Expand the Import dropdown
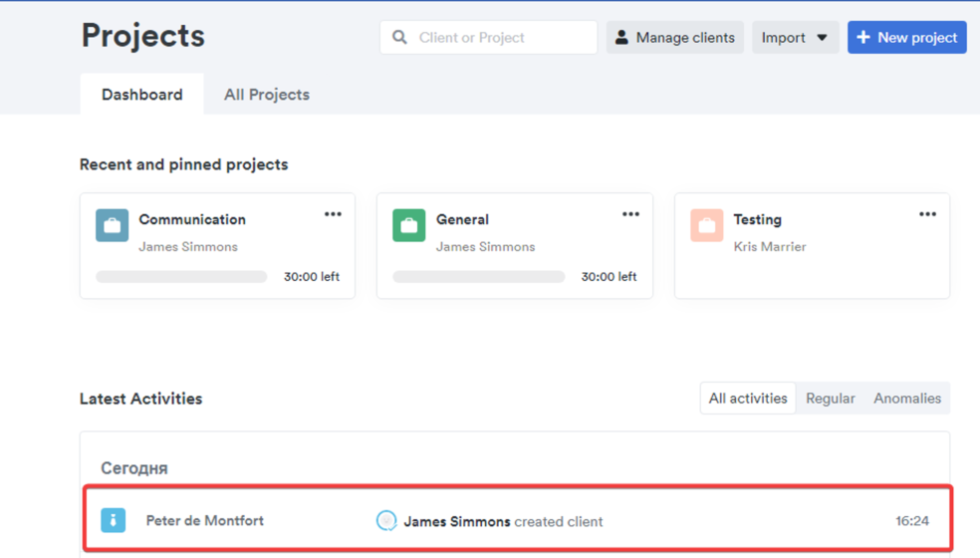This screenshot has width=980, height=558. (795, 38)
